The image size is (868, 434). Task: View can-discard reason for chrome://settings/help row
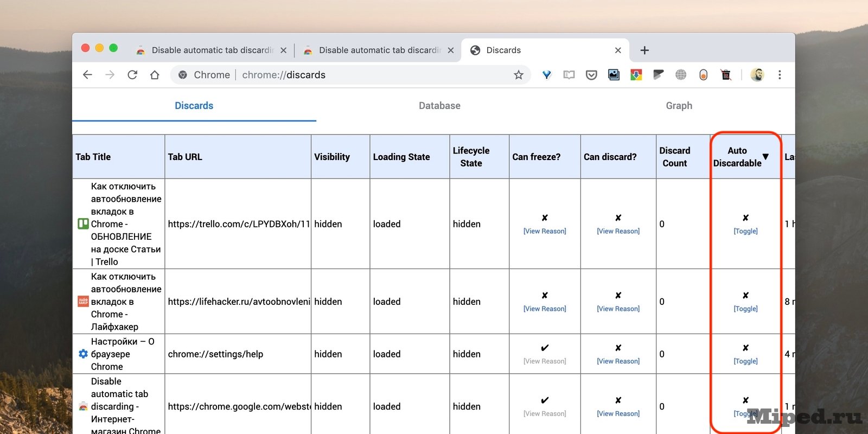pos(618,361)
